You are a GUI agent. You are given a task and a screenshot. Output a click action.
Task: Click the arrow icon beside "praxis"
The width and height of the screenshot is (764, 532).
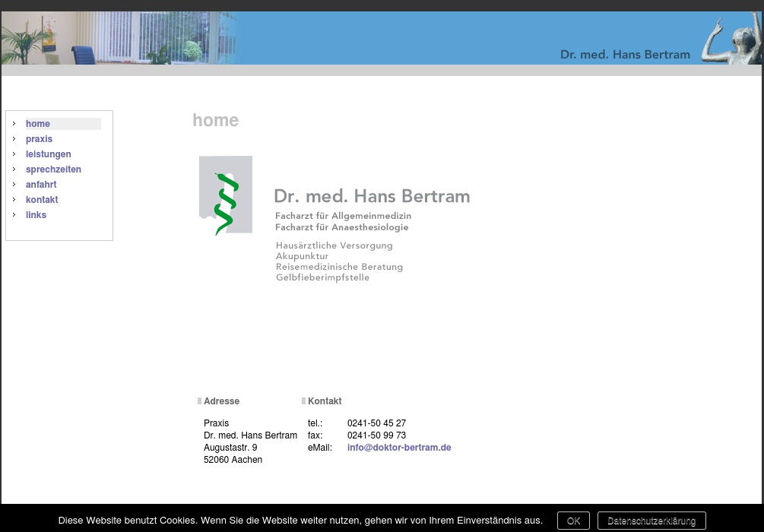pyautogui.click(x=14, y=139)
